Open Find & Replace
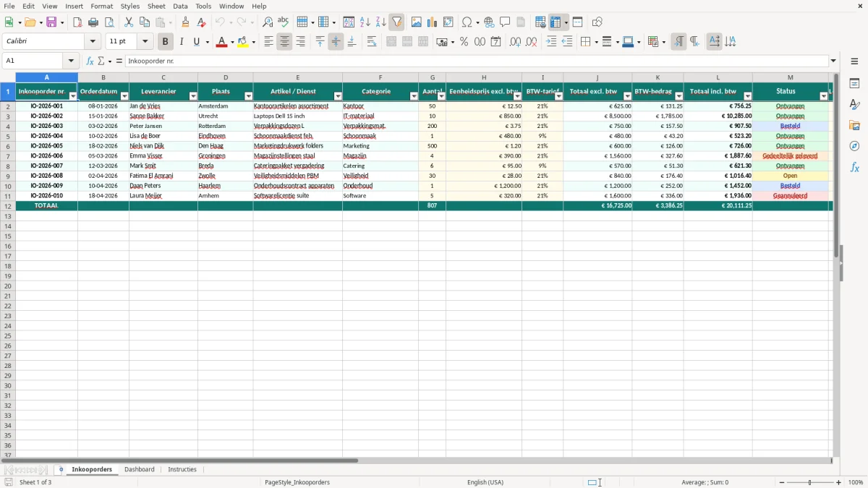The height and width of the screenshot is (488, 868). tap(268, 22)
